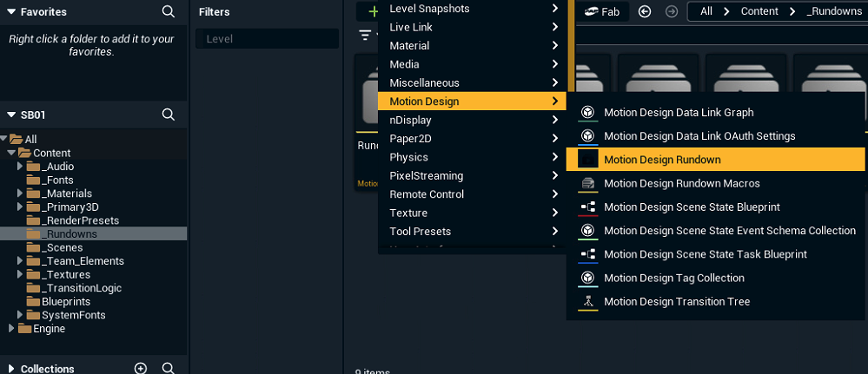
Task: Open the Remote Control submenu
Action: (x=426, y=194)
